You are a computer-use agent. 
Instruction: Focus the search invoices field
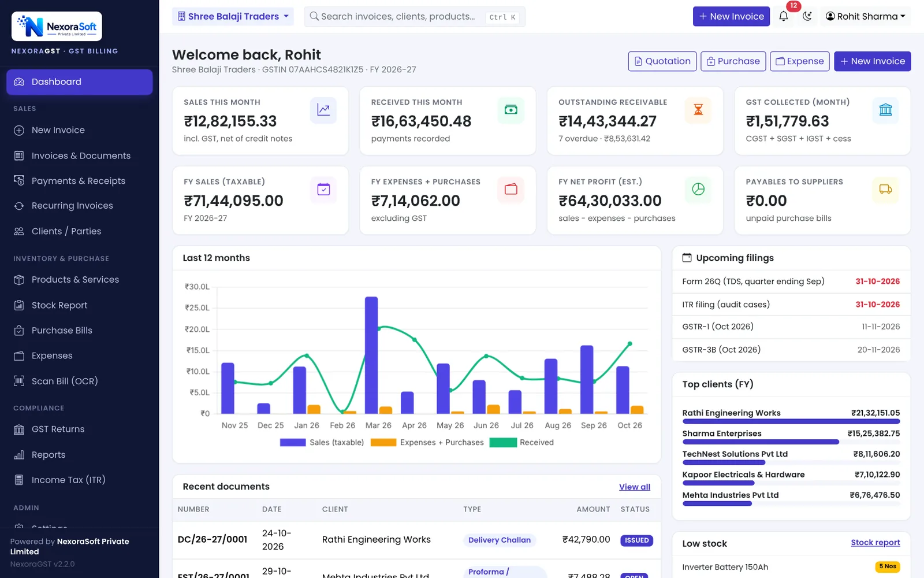point(415,16)
